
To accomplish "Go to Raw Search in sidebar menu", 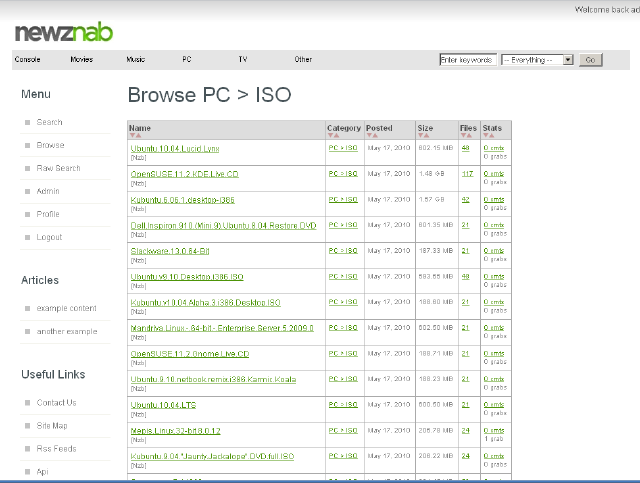I will coord(58,168).
